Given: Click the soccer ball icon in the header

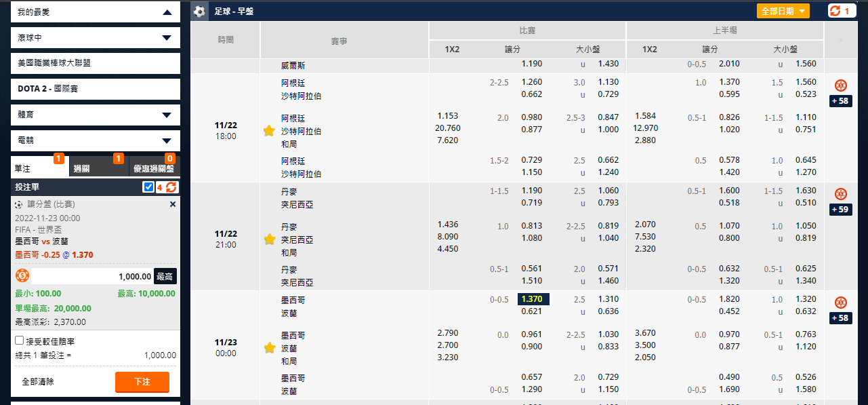Looking at the screenshot, I should tap(199, 11).
